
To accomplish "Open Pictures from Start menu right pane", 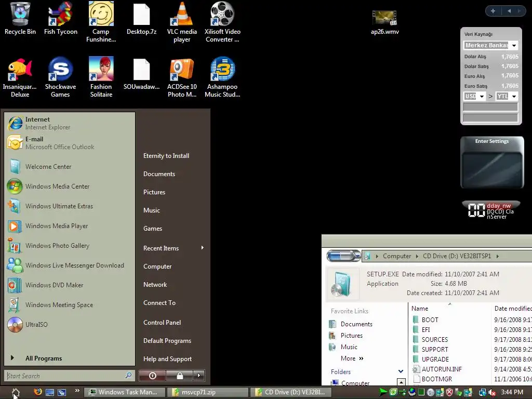I will pyautogui.click(x=154, y=192).
